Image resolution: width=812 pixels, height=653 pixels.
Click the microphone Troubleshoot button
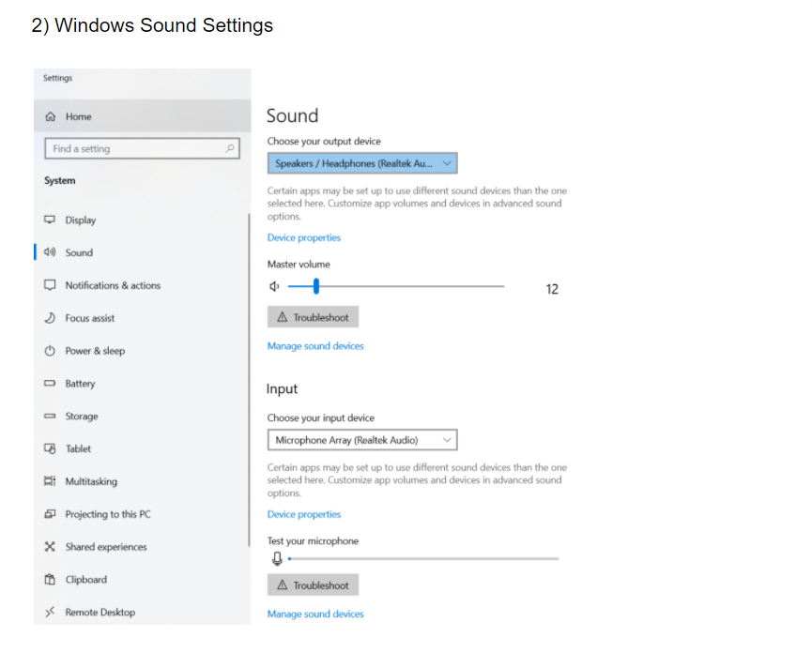tap(314, 585)
